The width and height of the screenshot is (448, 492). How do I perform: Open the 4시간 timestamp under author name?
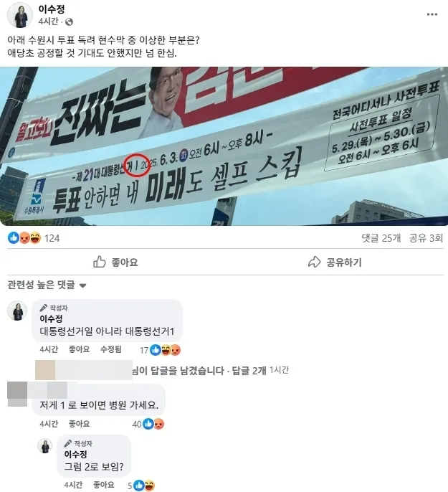[48, 22]
